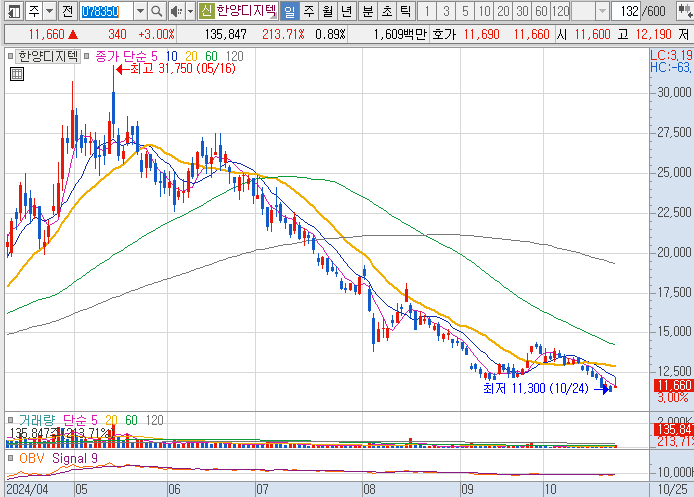Image resolution: width=694 pixels, height=497 pixels.
Task: Choose the 60 interval button
Action: pyautogui.click(x=541, y=11)
